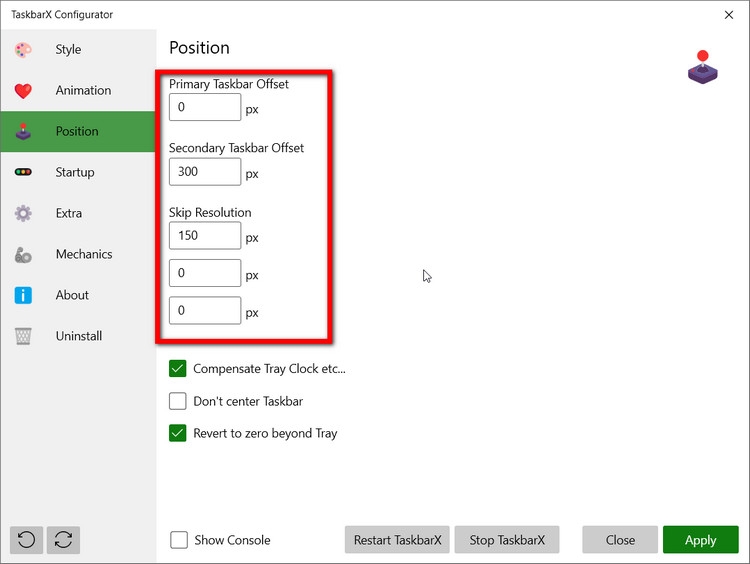Click the Startup traffic light icon
The width and height of the screenshot is (750, 564).
click(23, 173)
